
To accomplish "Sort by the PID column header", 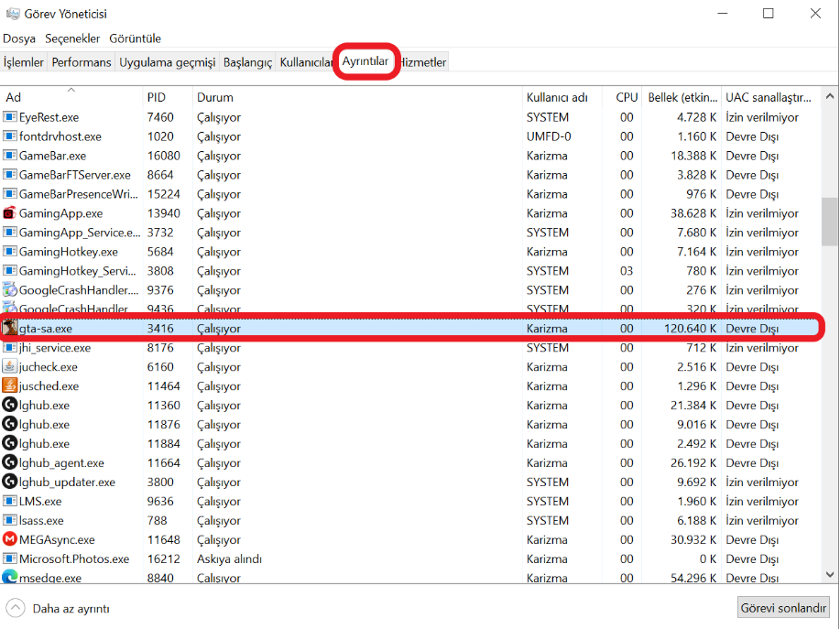I will 168,97.
